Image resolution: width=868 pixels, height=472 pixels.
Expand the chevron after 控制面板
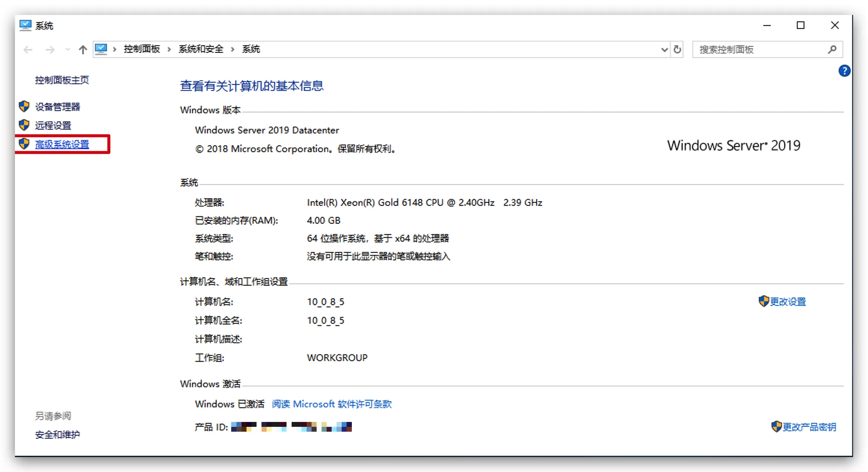[169, 49]
